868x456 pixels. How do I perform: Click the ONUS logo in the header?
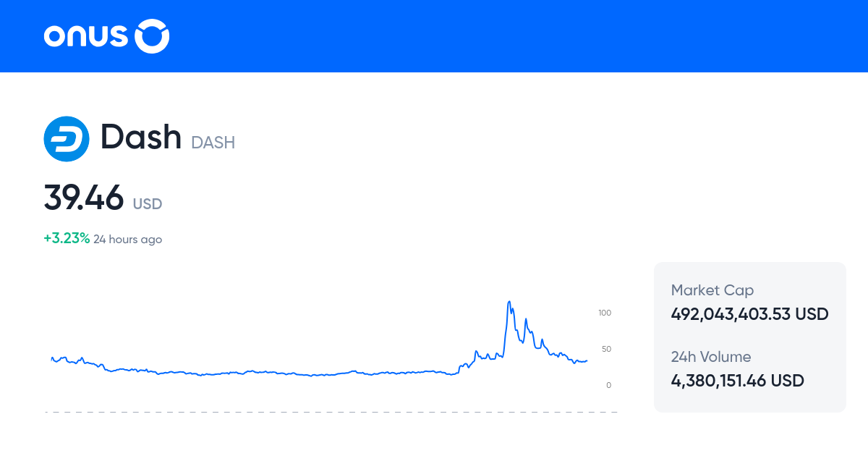[105, 36]
